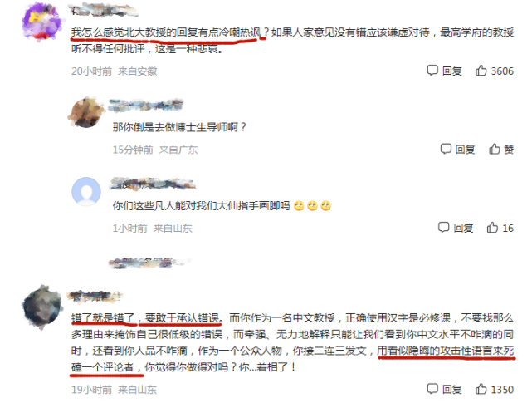This screenshot has width=532, height=403.
Task: Click the blurred username above 那你倒是去做博士生导师啊
Action: click(x=146, y=105)
